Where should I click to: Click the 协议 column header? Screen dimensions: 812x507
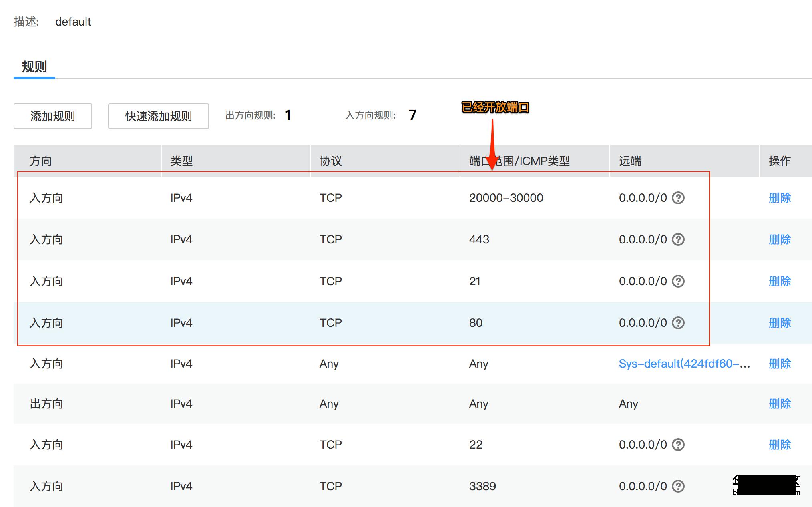(330, 161)
